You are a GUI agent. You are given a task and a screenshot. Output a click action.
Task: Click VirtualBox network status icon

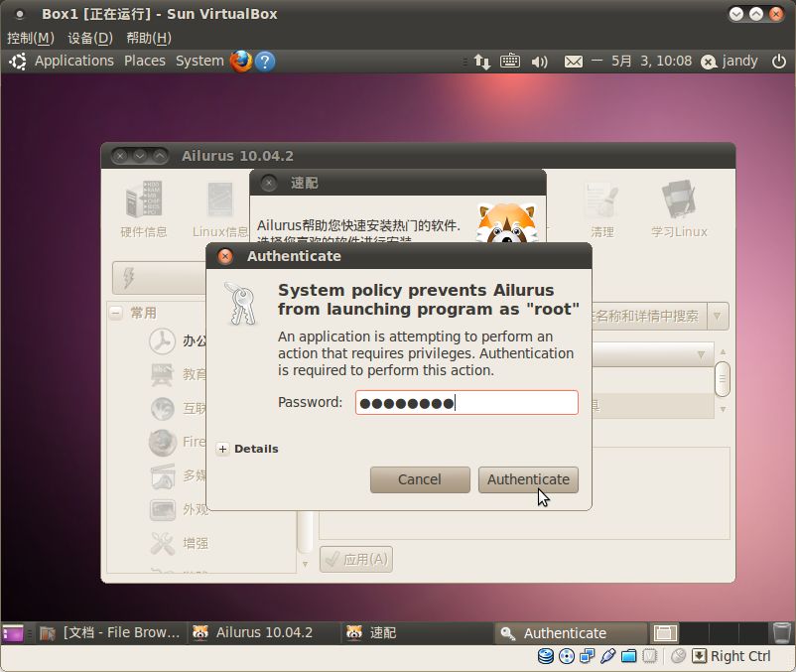587,656
